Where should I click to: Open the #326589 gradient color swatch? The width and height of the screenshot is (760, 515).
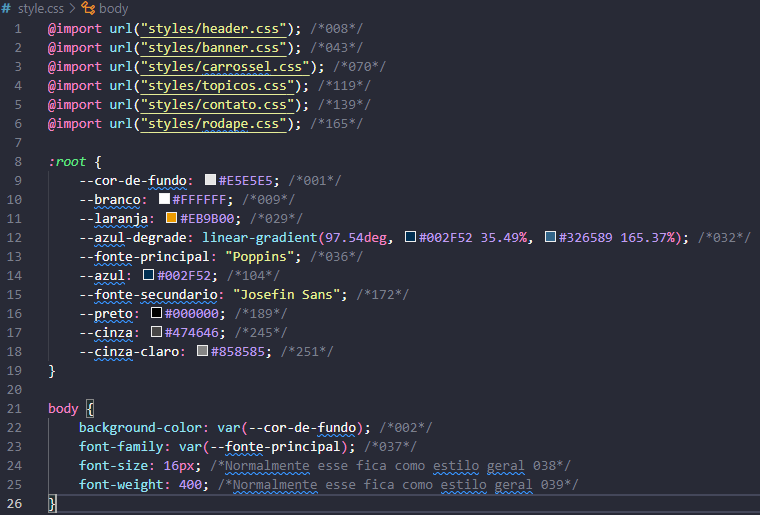[550, 236]
